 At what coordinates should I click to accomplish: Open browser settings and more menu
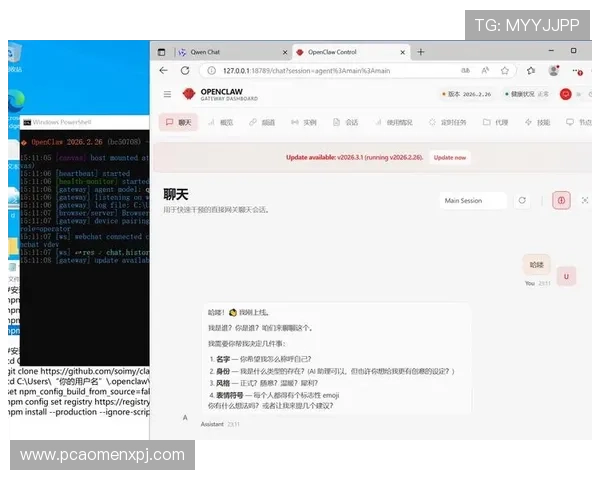(x=576, y=71)
